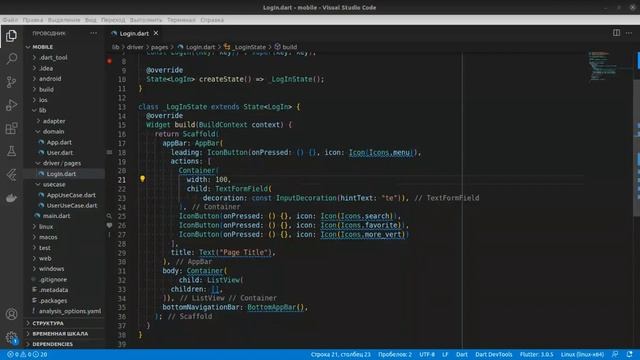The height and width of the screenshot is (360, 640).
Task: Close the LogIn.dart editor tab
Action: coord(156,33)
